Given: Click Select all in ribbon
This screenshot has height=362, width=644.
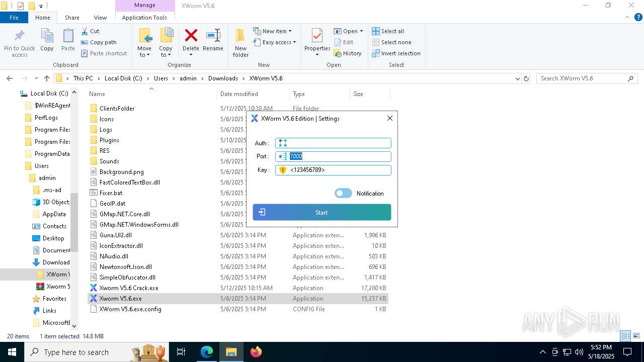Looking at the screenshot, I should pos(388,31).
